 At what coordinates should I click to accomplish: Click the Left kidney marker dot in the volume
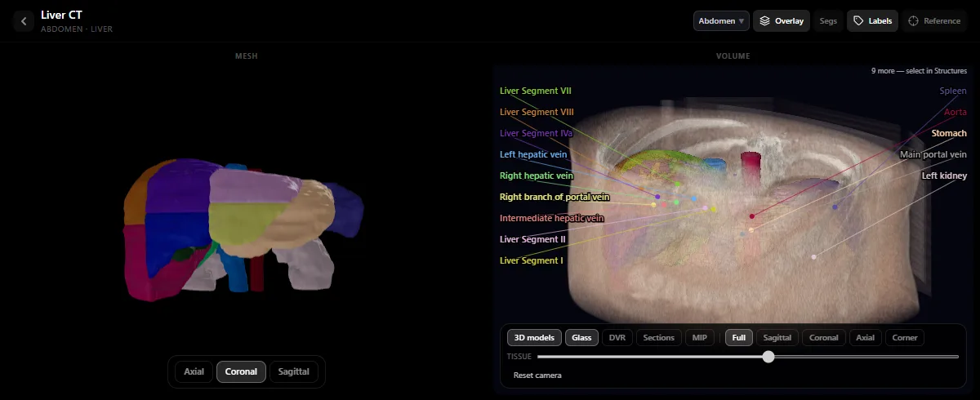[x=813, y=257]
